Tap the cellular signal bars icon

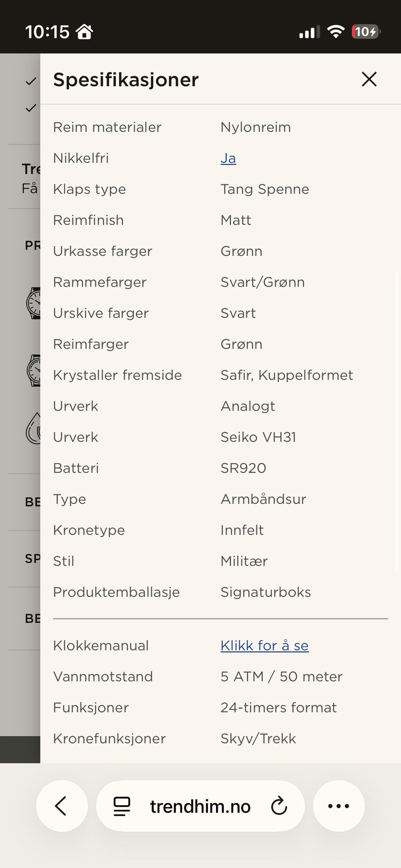point(309,32)
